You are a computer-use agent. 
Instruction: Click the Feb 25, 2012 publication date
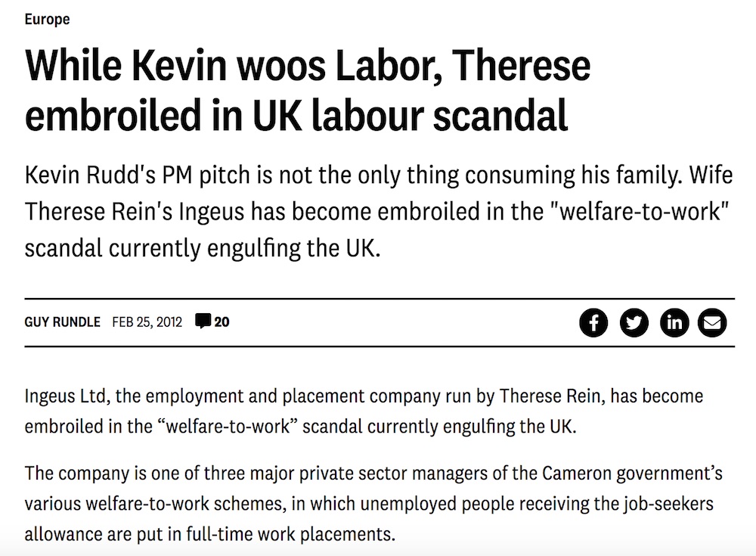click(147, 321)
